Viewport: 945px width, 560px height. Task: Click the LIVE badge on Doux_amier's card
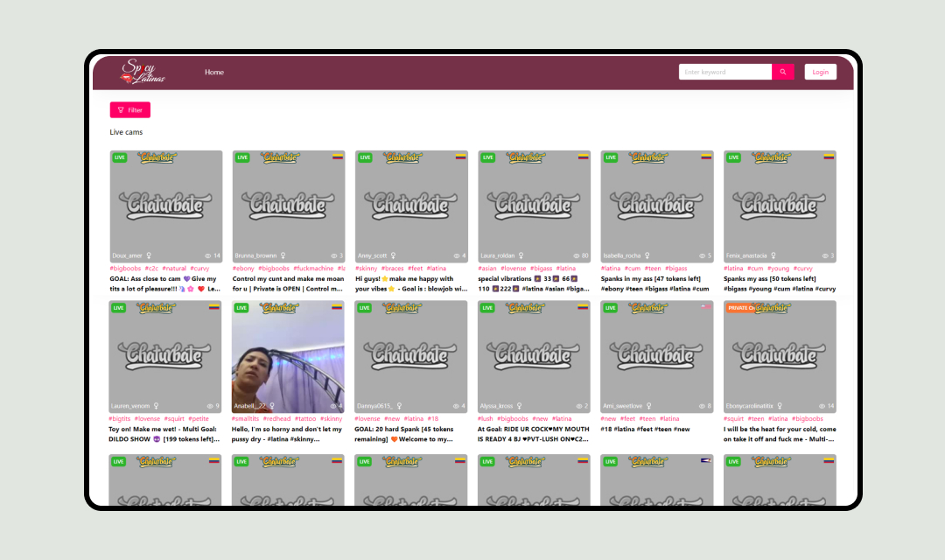tap(120, 157)
